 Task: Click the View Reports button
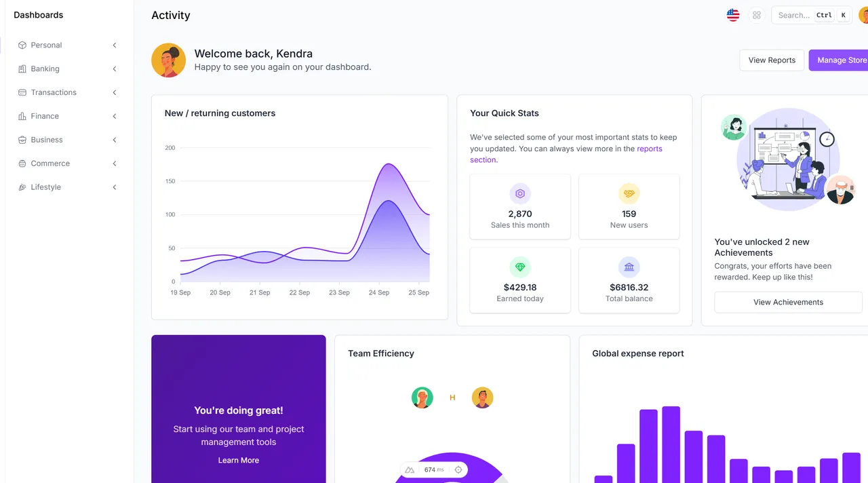772,60
